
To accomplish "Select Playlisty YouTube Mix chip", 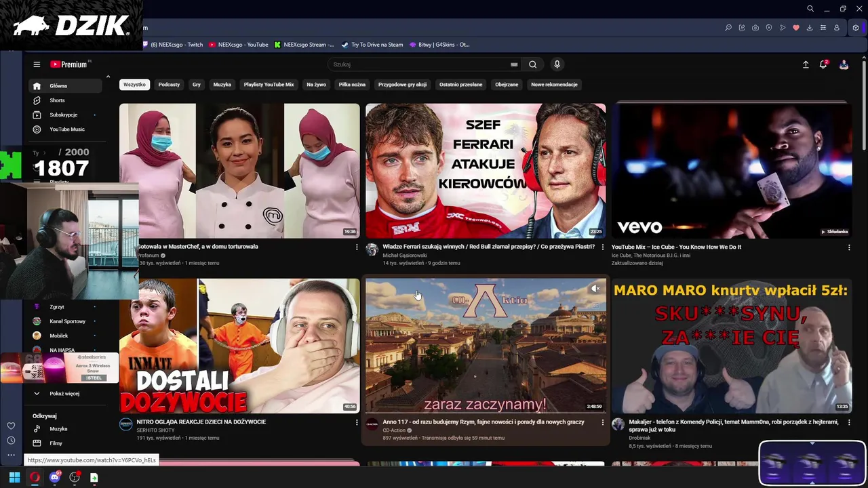I will (x=269, y=85).
